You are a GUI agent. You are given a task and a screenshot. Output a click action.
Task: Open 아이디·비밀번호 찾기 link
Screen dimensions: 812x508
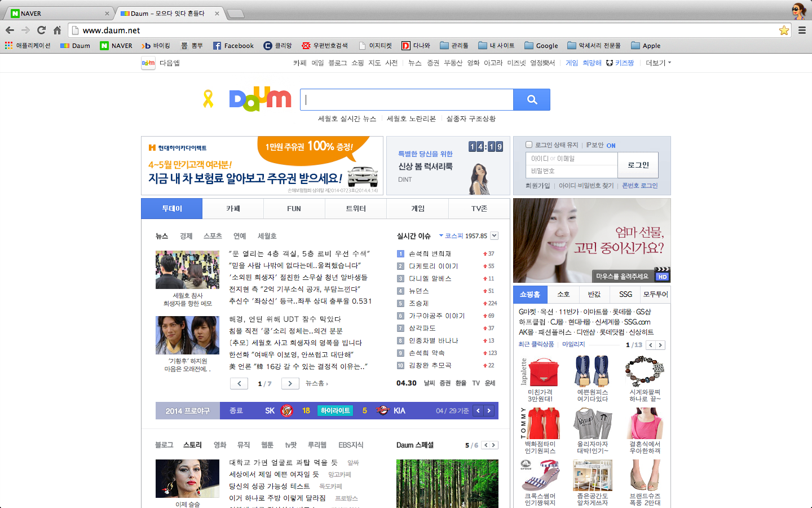pos(586,185)
